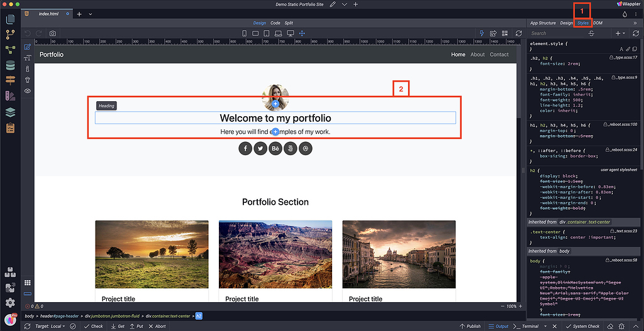
Task: Open the Terminal dropdown arrow
Action: click(545, 326)
